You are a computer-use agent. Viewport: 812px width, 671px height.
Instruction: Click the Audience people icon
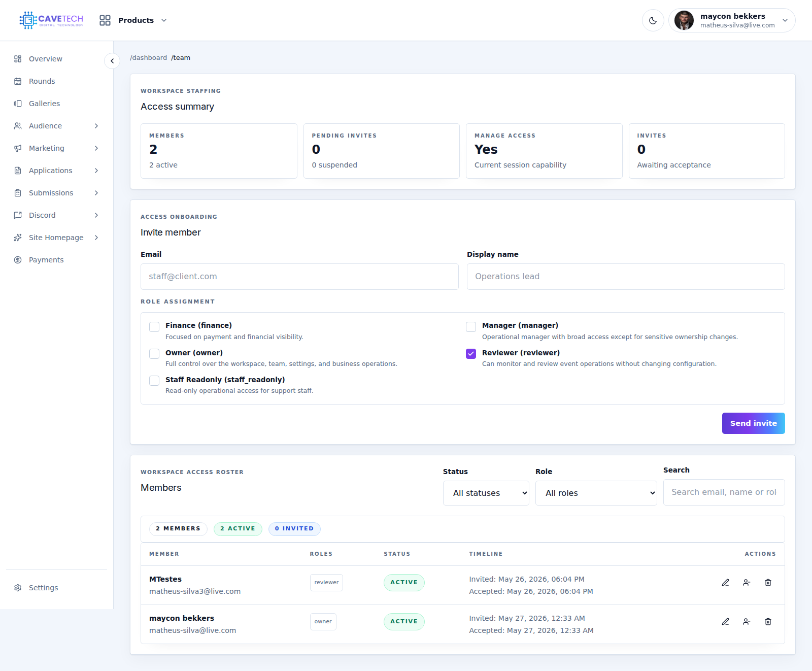18,126
